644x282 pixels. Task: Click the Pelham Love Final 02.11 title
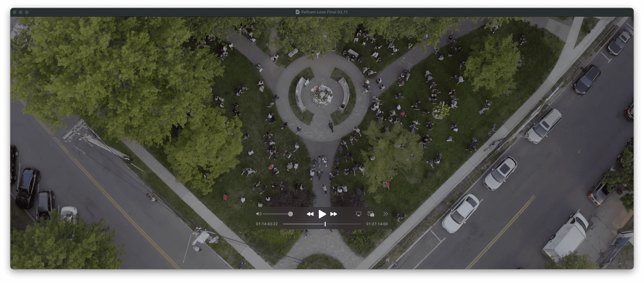point(324,12)
